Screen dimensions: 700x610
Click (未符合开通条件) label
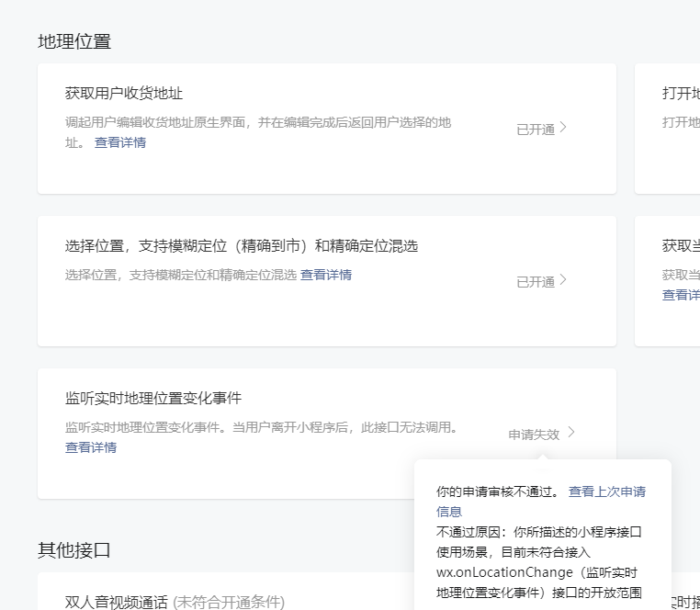pyautogui.click(x=229, y=602)
